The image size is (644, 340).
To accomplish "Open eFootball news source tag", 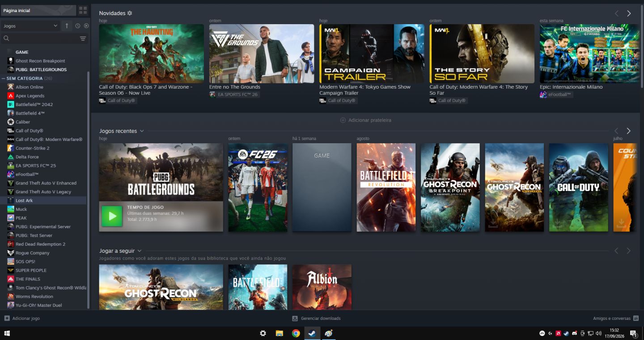I will tap(556, 95).
